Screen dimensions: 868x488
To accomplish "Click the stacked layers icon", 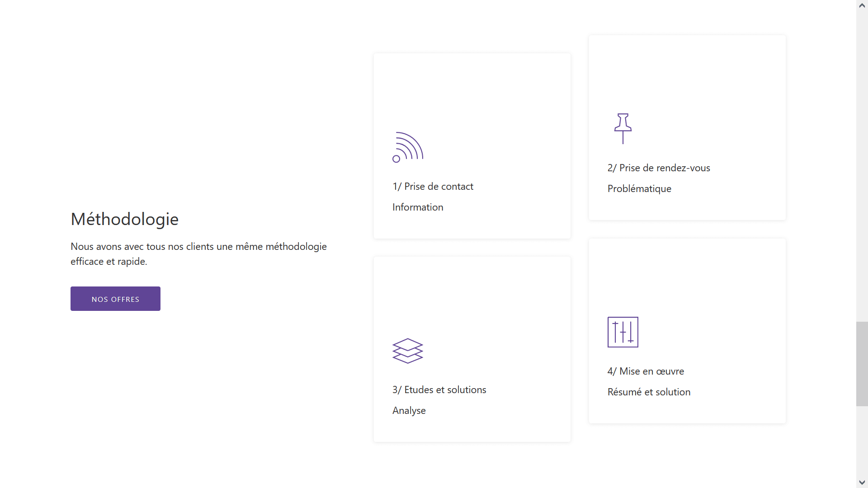I will pyautogui.click(x=407, y=351).
